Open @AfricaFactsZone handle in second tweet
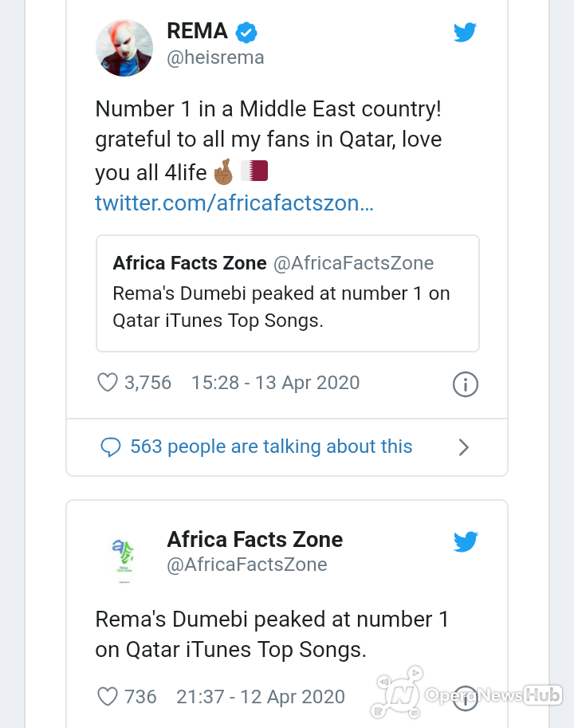 click(247, 565)
